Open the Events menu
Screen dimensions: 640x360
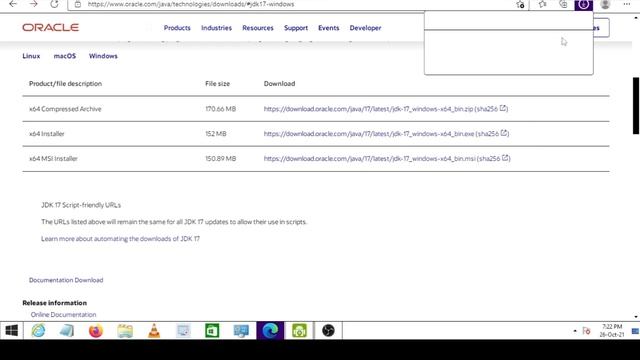coord(329,28)
